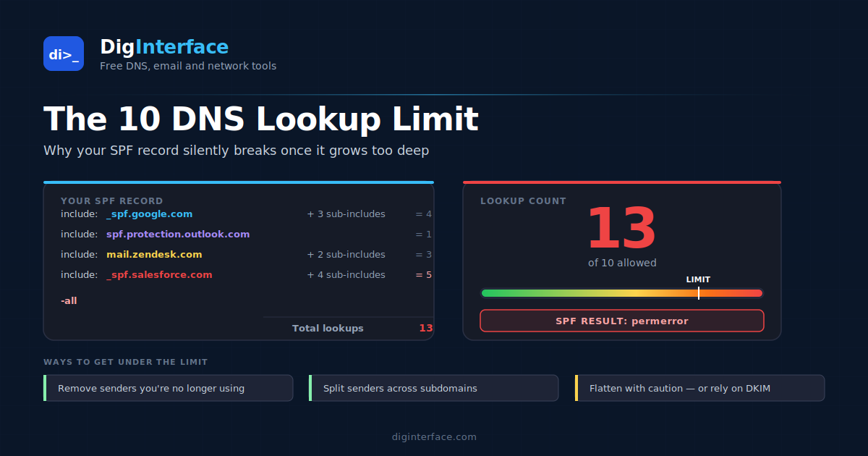Click the green-to-red lookup gauge bar

[622, 293]
